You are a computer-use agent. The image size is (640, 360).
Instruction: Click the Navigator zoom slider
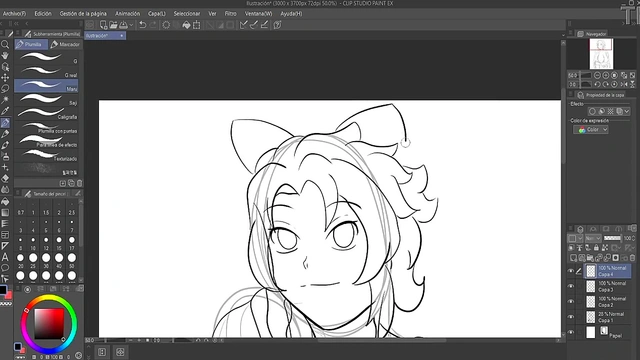pyautogui.click(x=585, y=76)
